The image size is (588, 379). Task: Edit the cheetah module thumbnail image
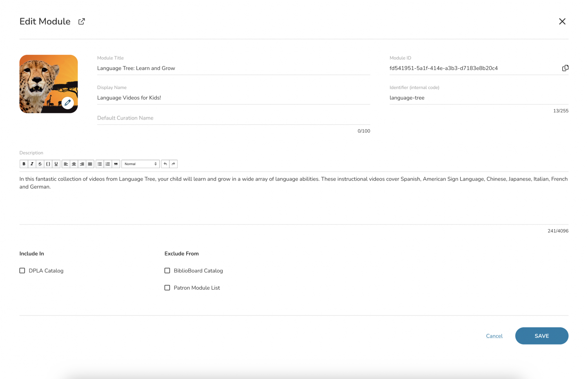[68, 103]
